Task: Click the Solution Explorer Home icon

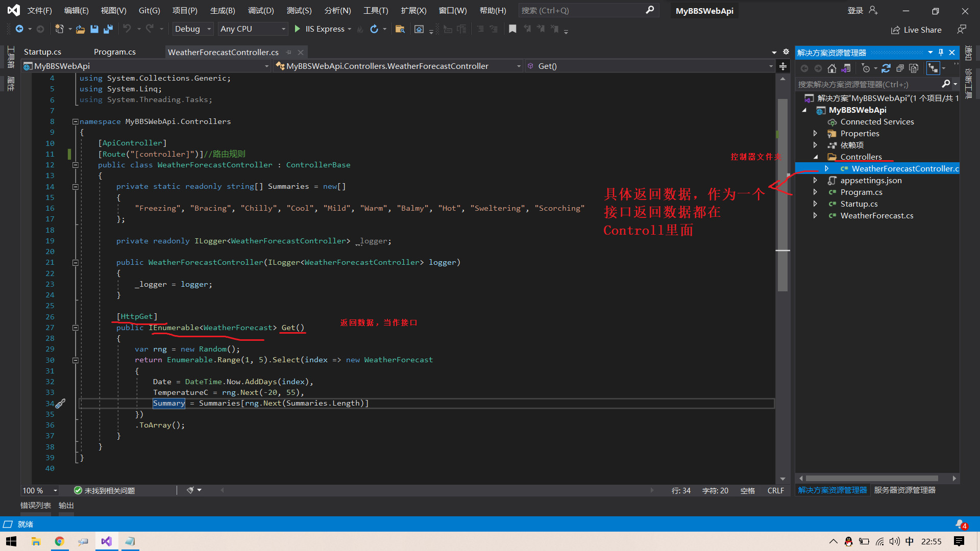Action: point(832,68)
